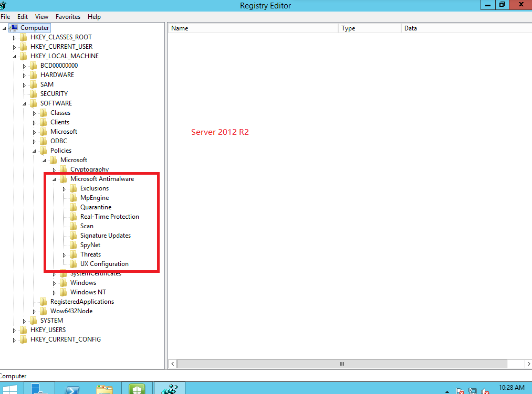Click the horizontal scrollbar right arrow
The height and width of the screenshot is (394, 532).
pyautogui.click(x=528, y=364)
